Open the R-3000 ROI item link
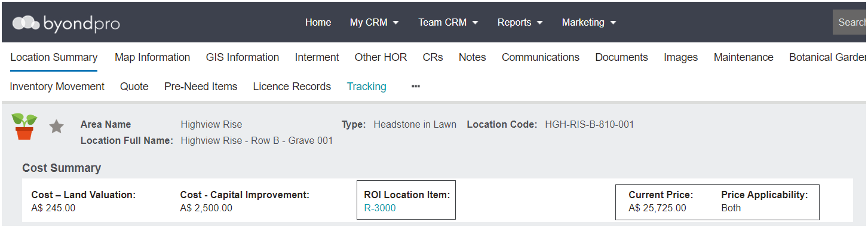The width and height of the screenshot is (868, 228). [x=380, y=208]
